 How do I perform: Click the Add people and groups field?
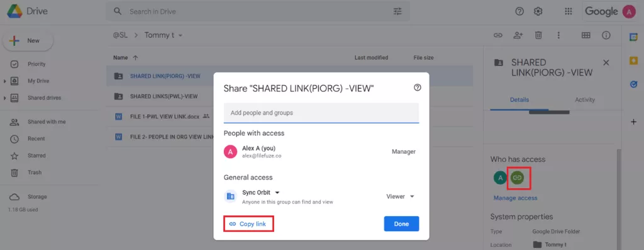[x=321, y=113]
